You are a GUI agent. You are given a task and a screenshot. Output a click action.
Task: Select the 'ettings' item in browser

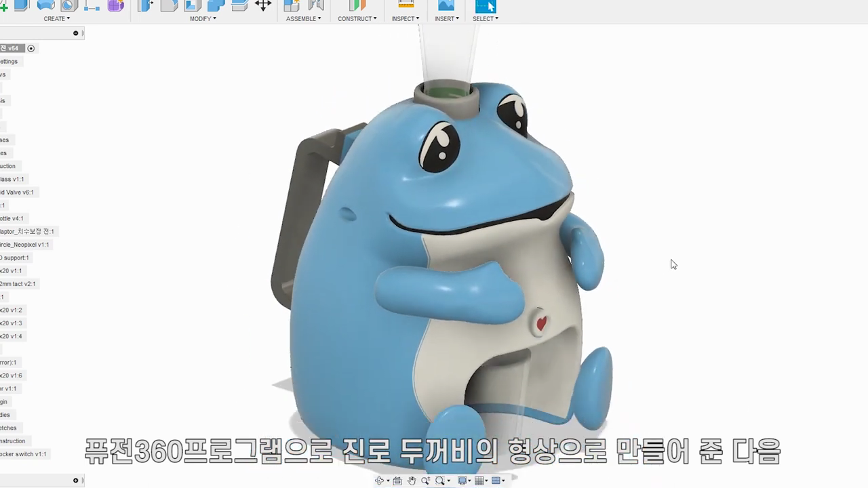click(10, 62)
